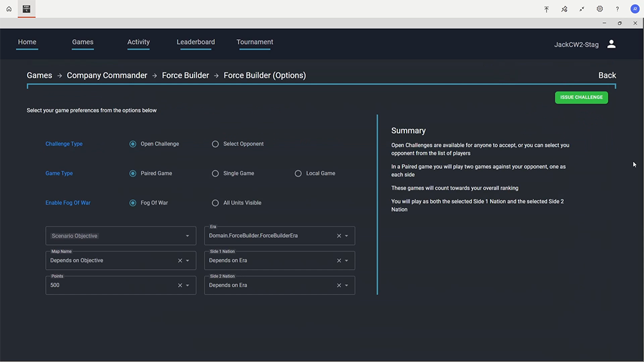The width and height of the screenshot is (644, 362).
Task: Expand the Side 1 Nation dropdown
Action: point(348,260)
